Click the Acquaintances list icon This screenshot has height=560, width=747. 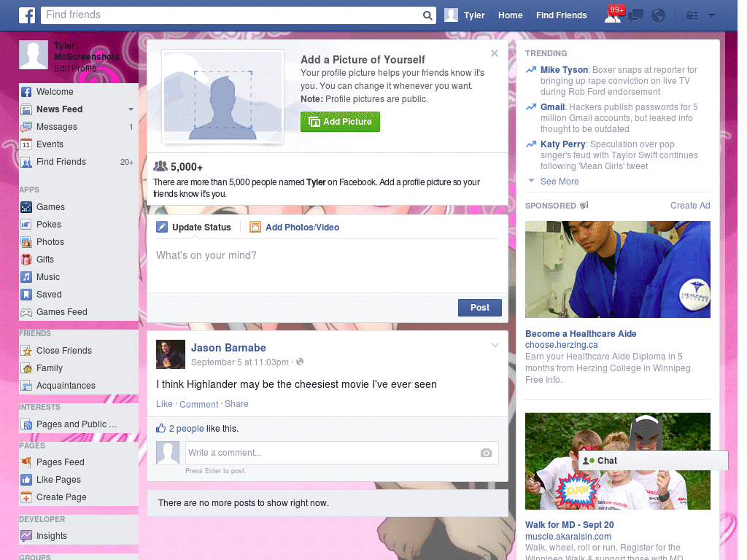point(26,386)
